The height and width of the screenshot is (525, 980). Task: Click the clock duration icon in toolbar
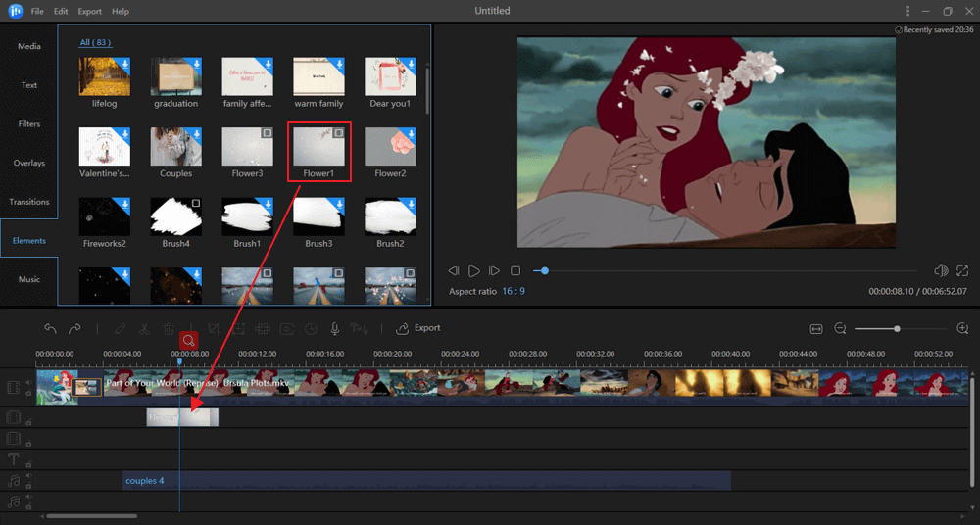311,329
